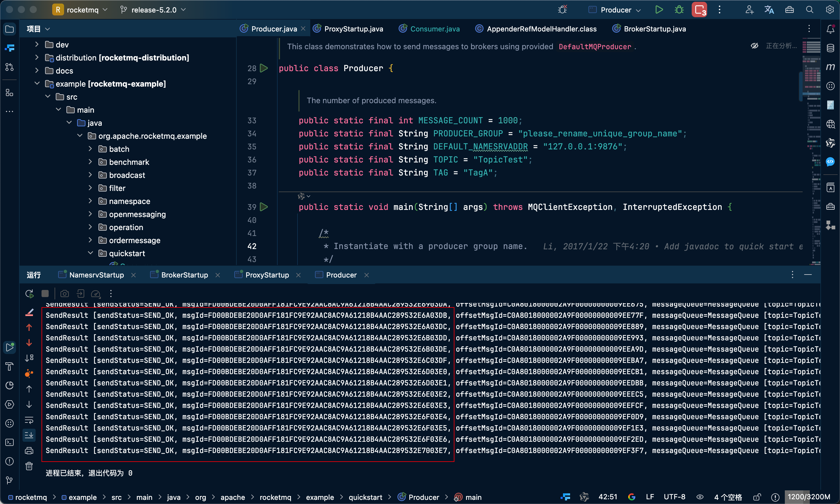Toggle soft-wrap in the console
Image resolution: width=840 pixels, height=504 pixels.
pyautogui.click(x=29, y=420)
